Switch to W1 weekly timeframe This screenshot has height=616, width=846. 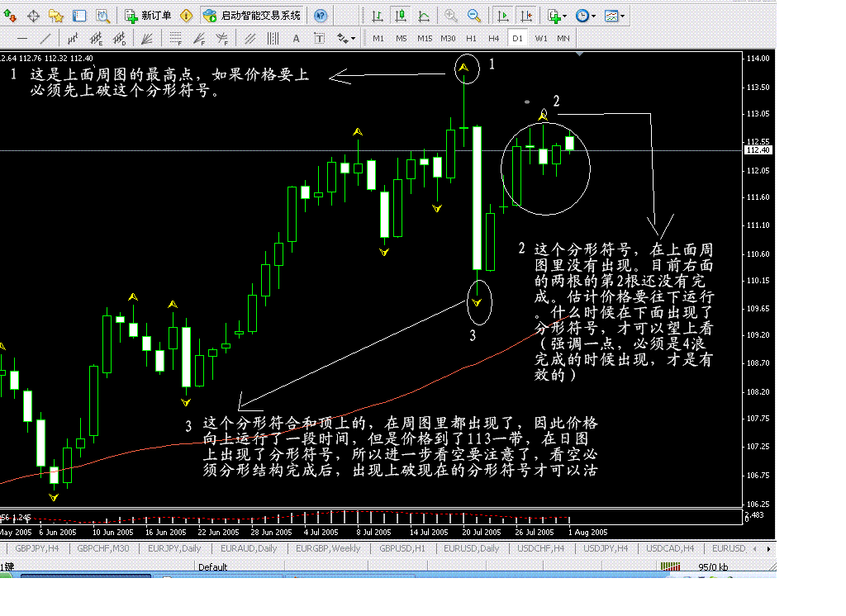click(540, 38)
